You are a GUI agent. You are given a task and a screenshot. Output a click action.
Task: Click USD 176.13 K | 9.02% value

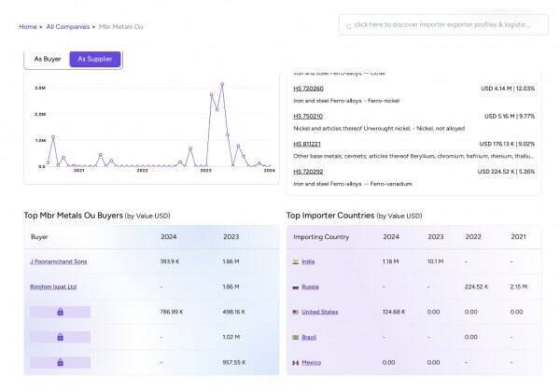[507, 145]
